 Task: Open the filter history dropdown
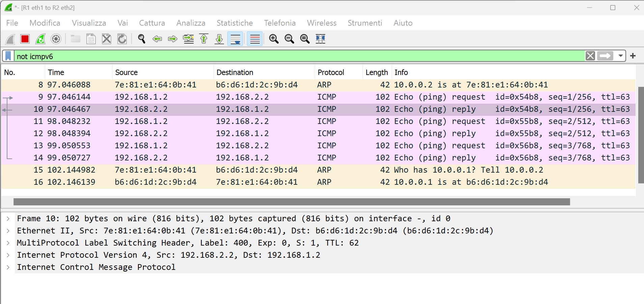tap(620, 56)
